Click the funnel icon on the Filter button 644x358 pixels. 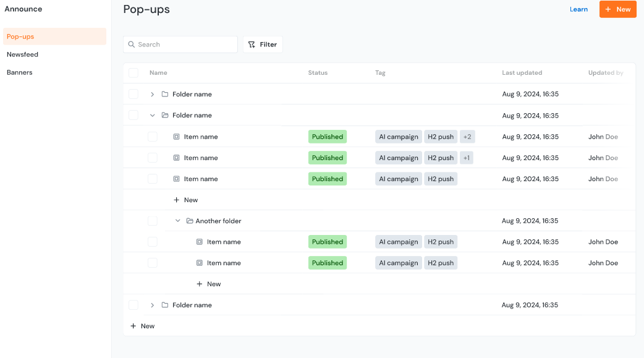click(x=252, y=45)
